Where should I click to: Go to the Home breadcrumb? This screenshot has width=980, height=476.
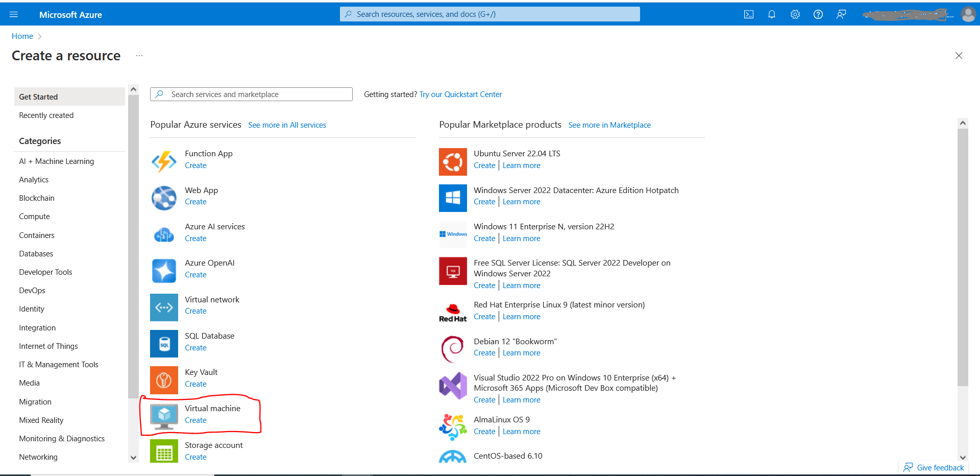click(x=22, y=36)
